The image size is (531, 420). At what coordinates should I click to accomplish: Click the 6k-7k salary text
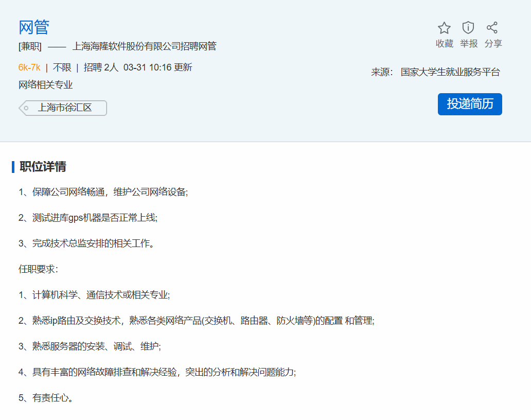(29, 67)
